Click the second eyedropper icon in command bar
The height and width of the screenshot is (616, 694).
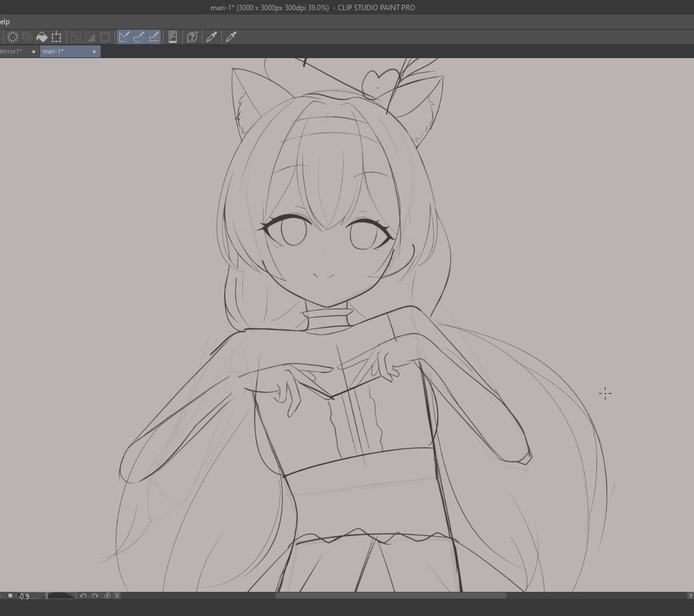[231, 37]
